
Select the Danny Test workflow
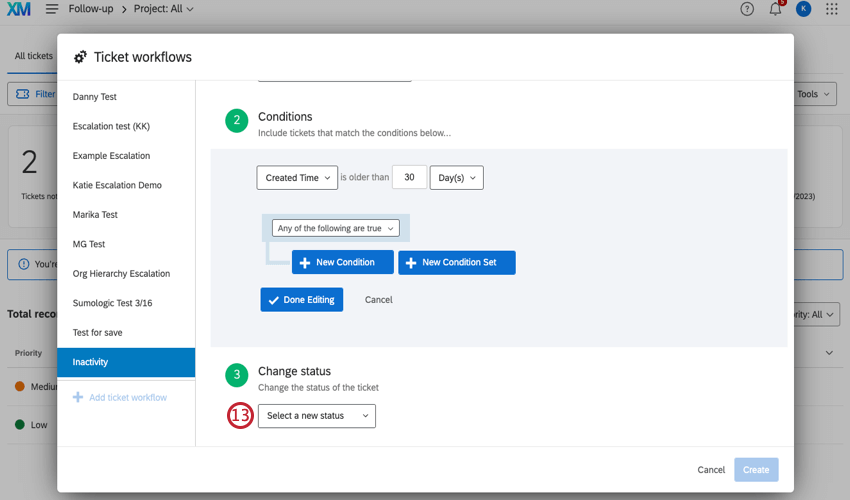click(x=126, y=97)
